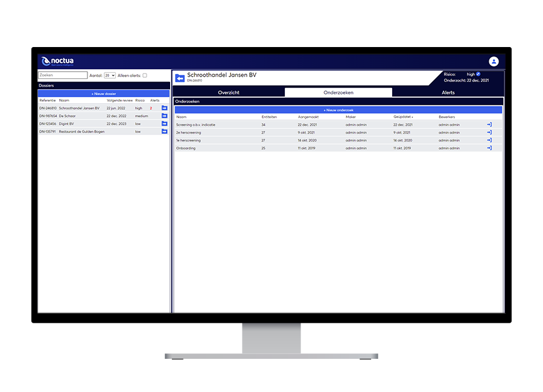Image resolution: width=543 pixels, height=392 pixels.
Task: Open the user profile icon
Action: coord(494,62)
